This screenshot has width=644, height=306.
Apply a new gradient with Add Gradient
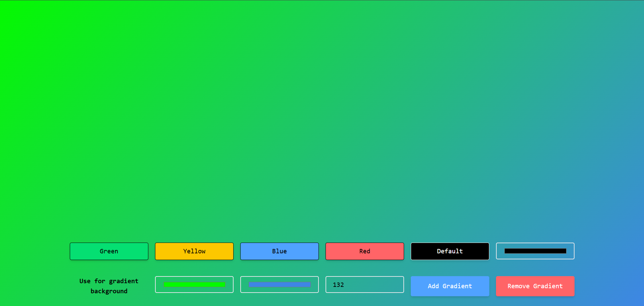click(450, 286)
